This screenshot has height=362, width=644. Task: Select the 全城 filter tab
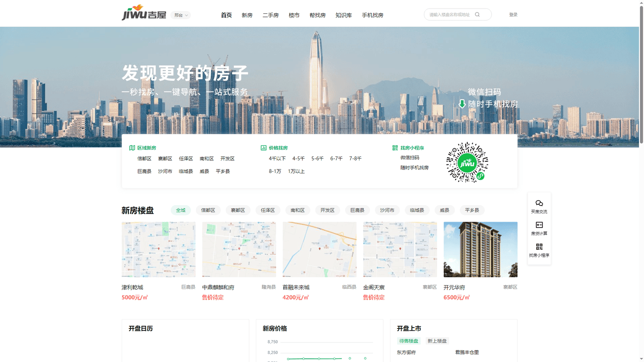(x=181, y=210)
